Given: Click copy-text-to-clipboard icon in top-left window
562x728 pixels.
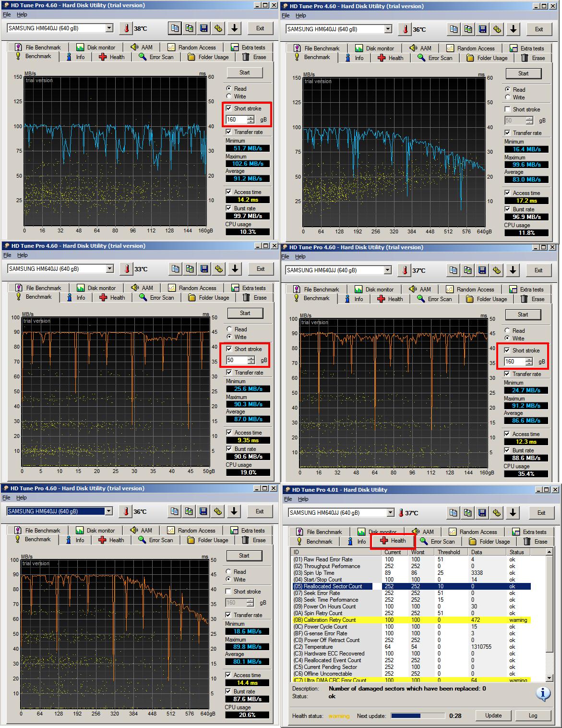Looking at the screenshot, I should point(175,28).
